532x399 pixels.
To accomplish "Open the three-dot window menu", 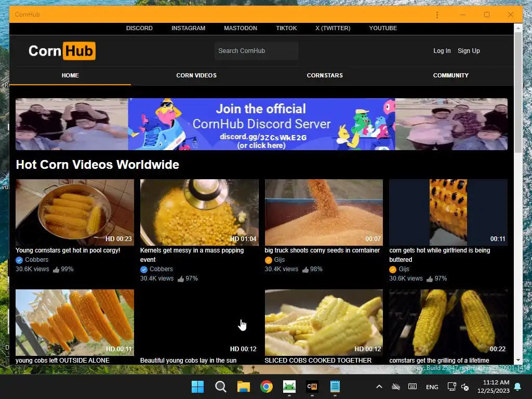I will (x=437, y=15).
